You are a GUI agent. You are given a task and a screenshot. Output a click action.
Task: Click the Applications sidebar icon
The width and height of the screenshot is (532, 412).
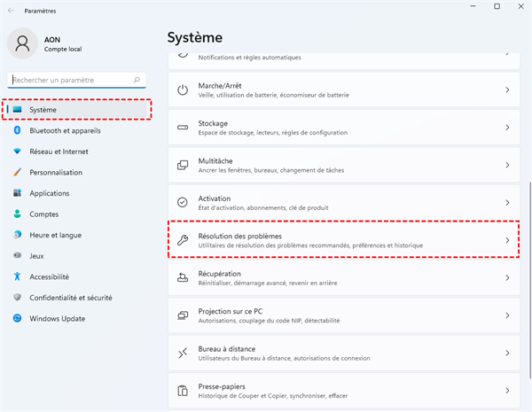[17, 193]
